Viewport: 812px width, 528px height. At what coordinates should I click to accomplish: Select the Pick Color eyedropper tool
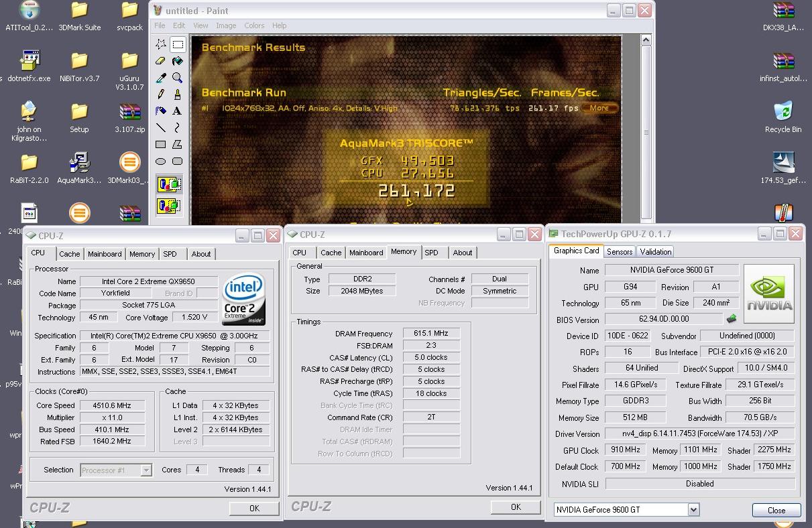tap(161, 78)
